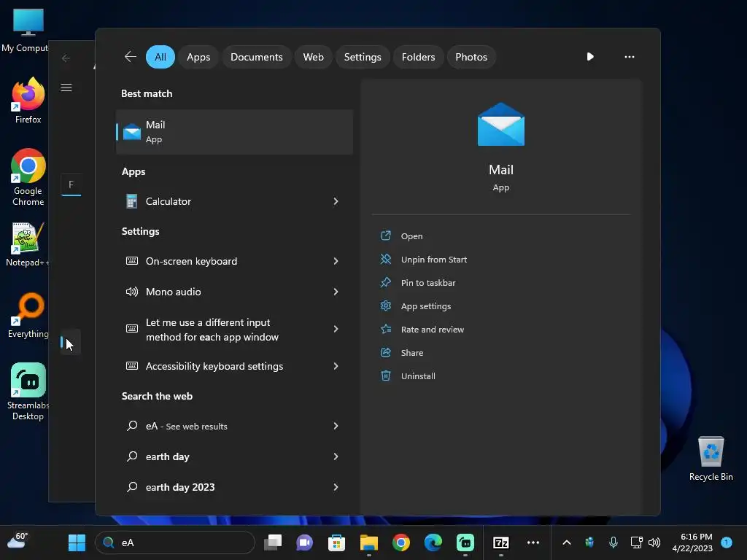
Task: Click the hamburger menu in the background window
Action: coord(66,87)
